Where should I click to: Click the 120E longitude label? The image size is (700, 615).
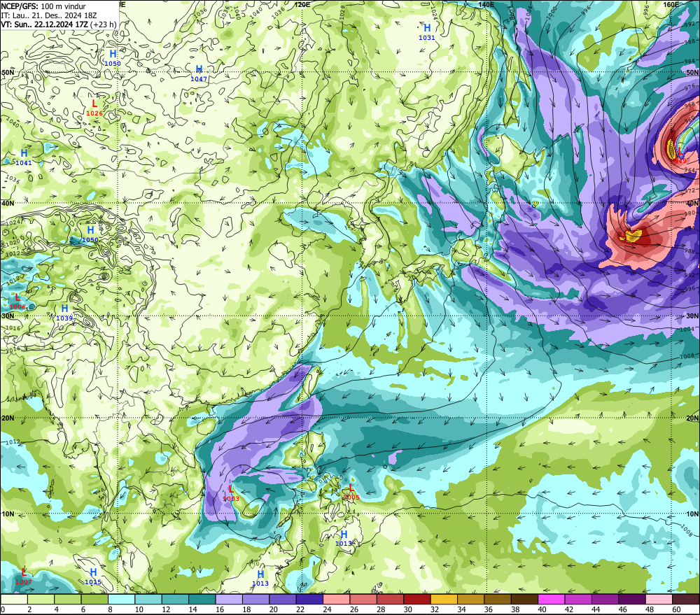[x=302, y=4]
